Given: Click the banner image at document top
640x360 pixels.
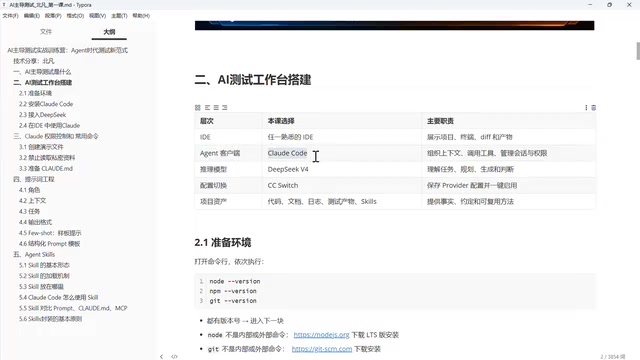Looking at the screenshot, I should click(394, 25).
